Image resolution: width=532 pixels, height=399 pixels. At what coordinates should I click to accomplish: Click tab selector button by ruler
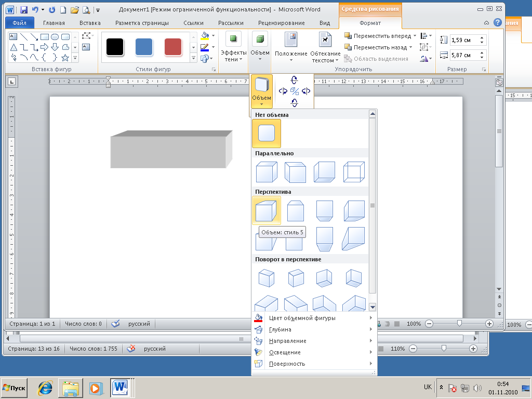point(12,82)
